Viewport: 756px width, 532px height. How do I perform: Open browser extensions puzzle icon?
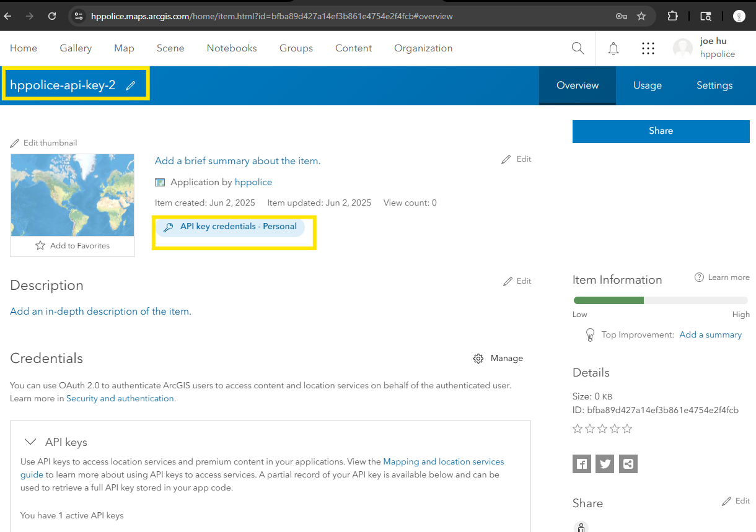pos(673,16)
